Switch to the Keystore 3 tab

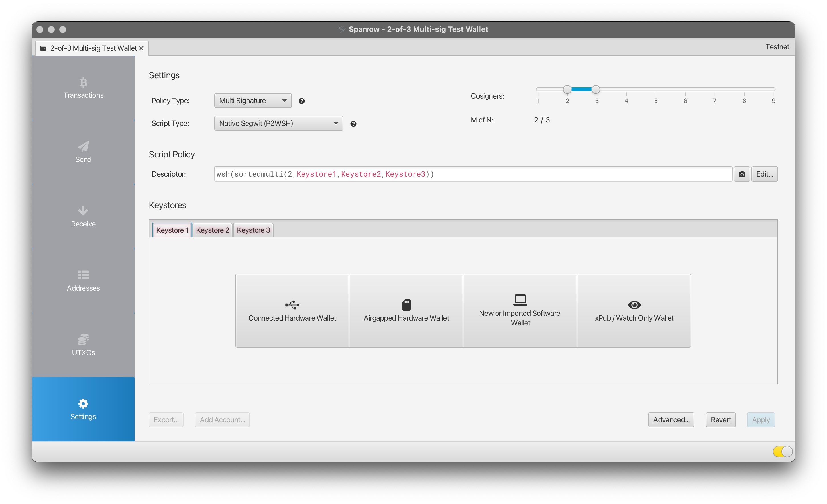pos(253,230)
